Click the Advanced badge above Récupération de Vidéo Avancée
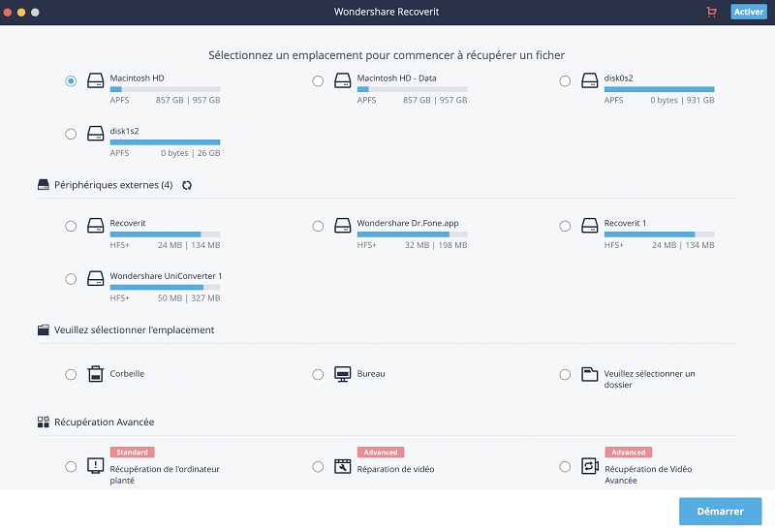Viewport: 775px width, 532px height. tap(628, 453)
